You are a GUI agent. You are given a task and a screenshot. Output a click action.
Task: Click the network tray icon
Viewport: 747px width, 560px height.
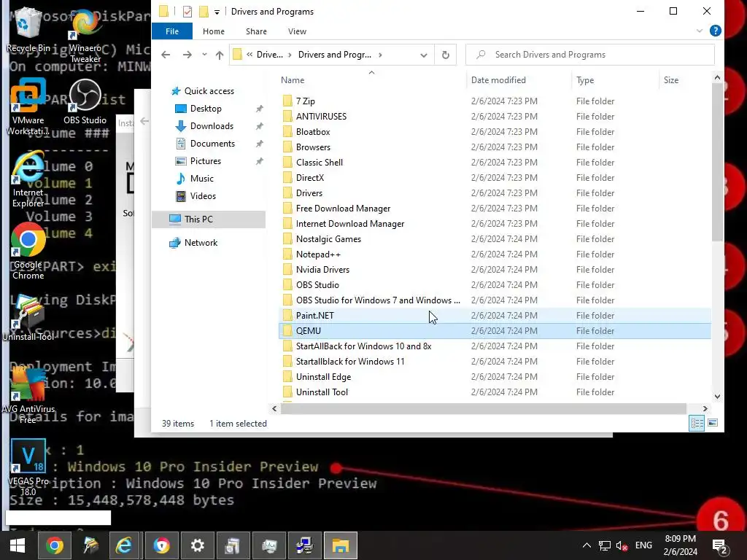coord(605,545)
